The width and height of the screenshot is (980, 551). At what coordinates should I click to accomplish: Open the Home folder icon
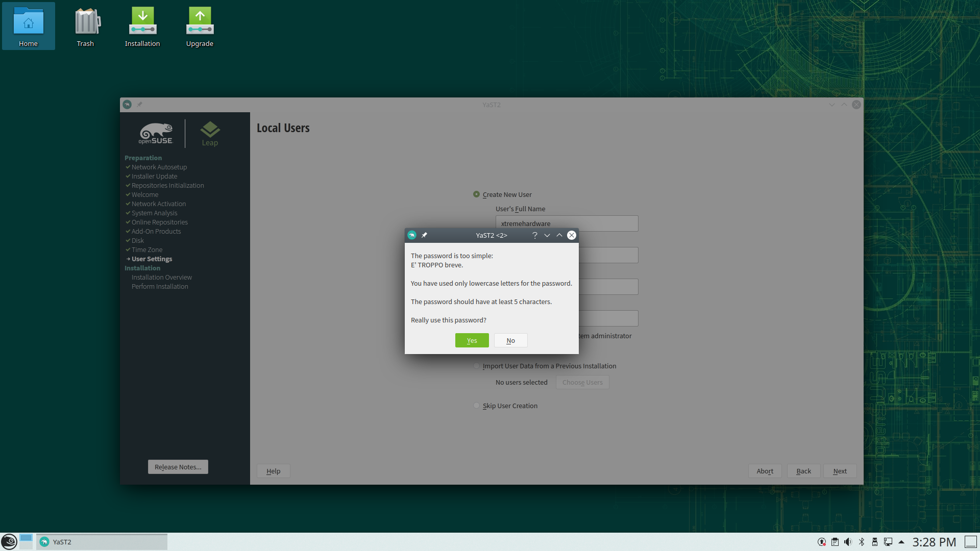28,27
